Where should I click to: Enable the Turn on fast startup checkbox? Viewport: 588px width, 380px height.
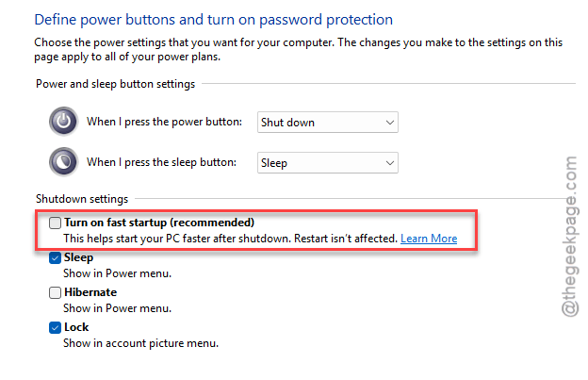[55, 223]
